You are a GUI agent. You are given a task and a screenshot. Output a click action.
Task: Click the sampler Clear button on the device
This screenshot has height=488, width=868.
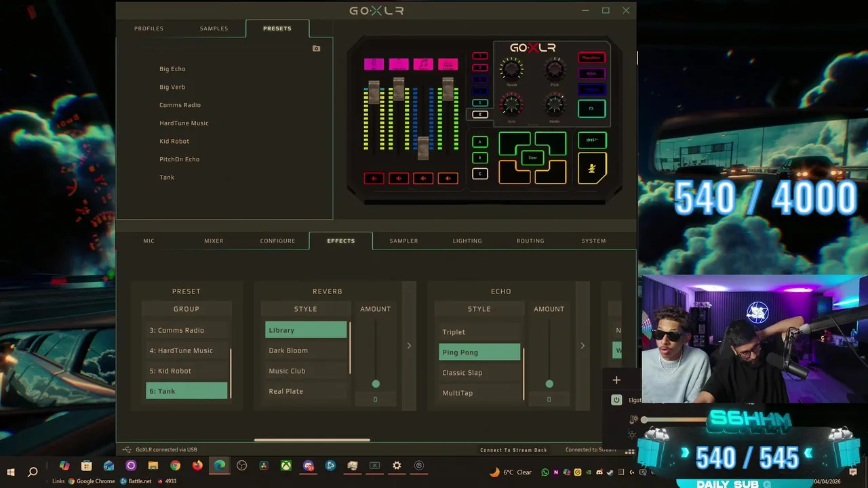click(532, 158)
